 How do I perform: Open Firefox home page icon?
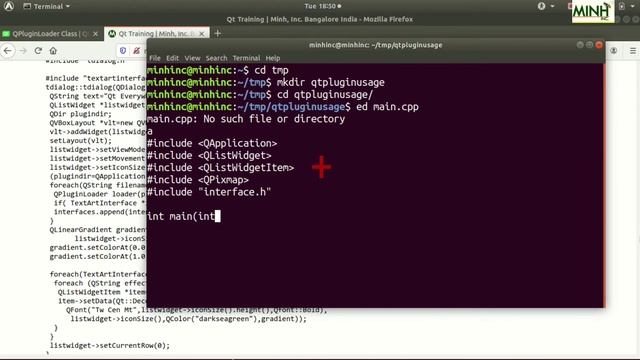pos(53,51)
